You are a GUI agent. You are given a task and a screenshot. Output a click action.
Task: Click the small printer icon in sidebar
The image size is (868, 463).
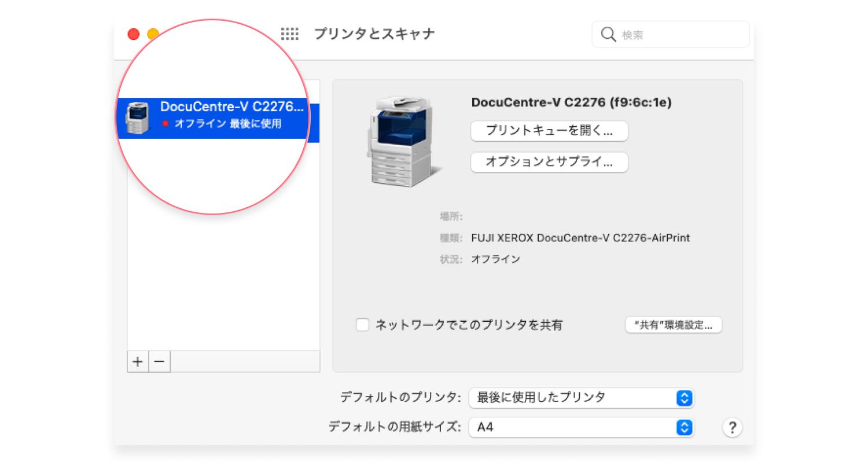(x=137, y=118)
